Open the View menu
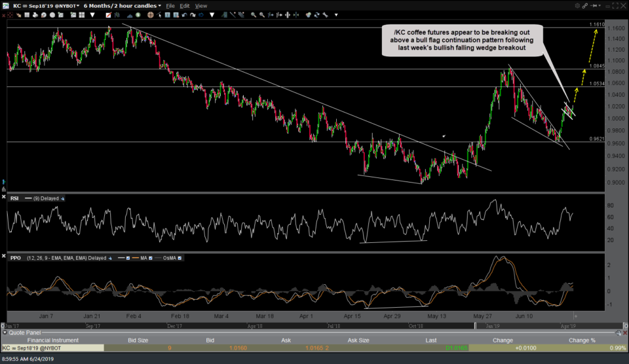Image resolution: width=629 pixels, height=364 pixels. coord(201,6)
